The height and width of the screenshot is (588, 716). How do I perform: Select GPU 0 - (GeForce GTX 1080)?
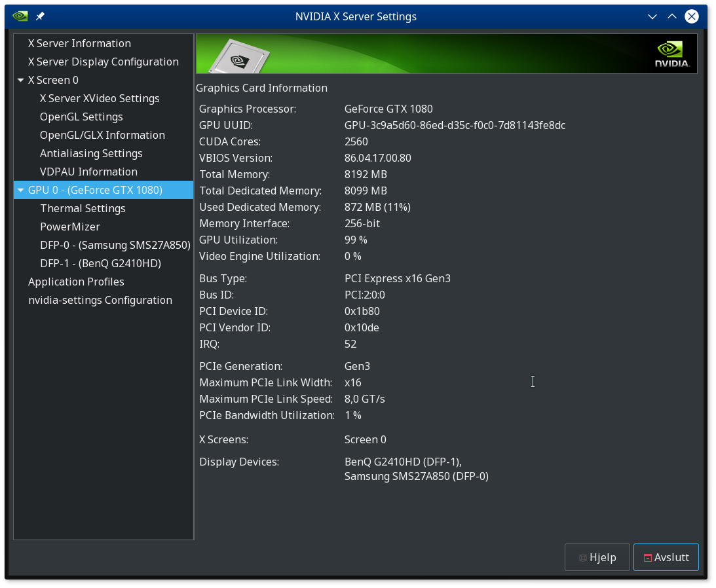click(104, 190)
